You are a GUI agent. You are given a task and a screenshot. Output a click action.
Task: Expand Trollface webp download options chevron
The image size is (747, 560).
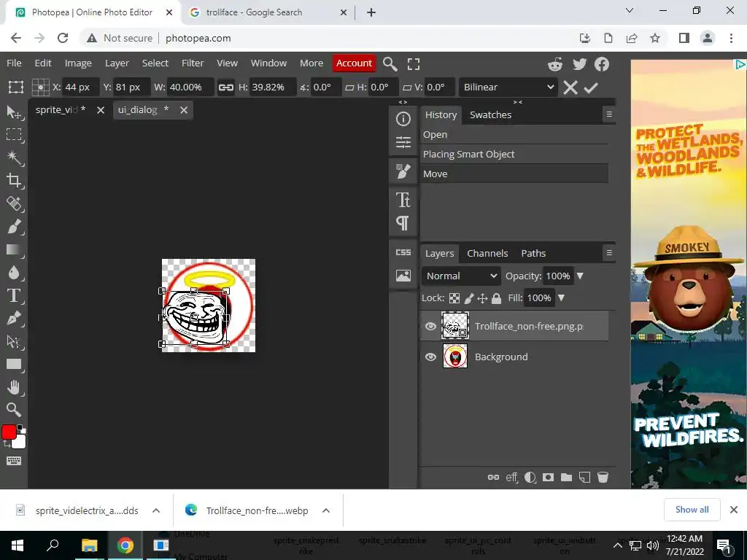coord(326,510)
